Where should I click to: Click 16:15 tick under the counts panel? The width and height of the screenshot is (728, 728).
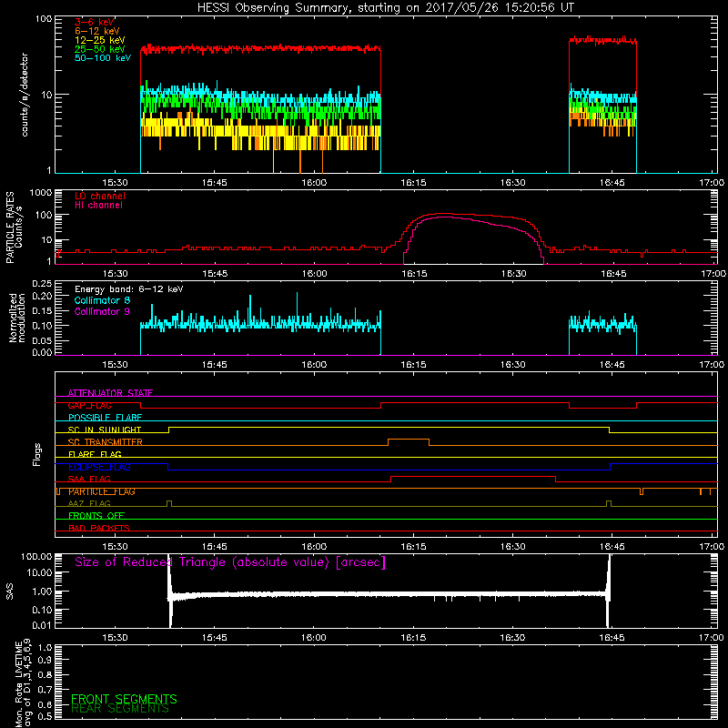click(x=413, y=183)
